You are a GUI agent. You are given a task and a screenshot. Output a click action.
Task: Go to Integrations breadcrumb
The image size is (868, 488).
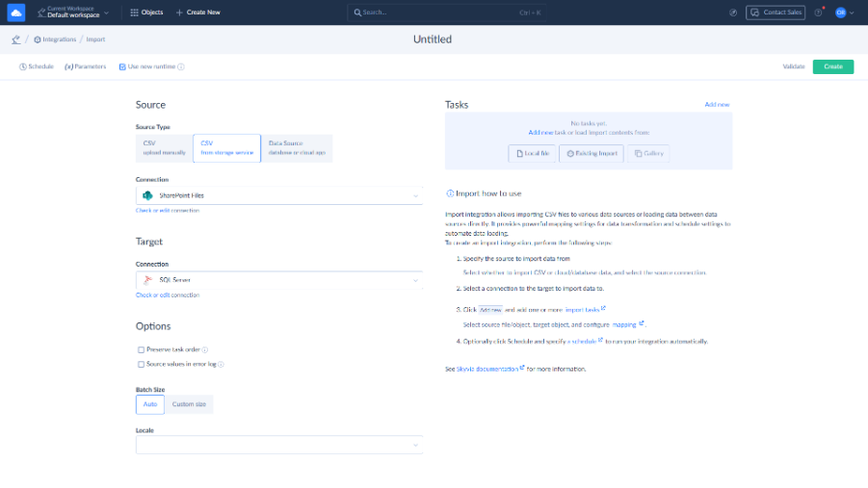[55, 39]
